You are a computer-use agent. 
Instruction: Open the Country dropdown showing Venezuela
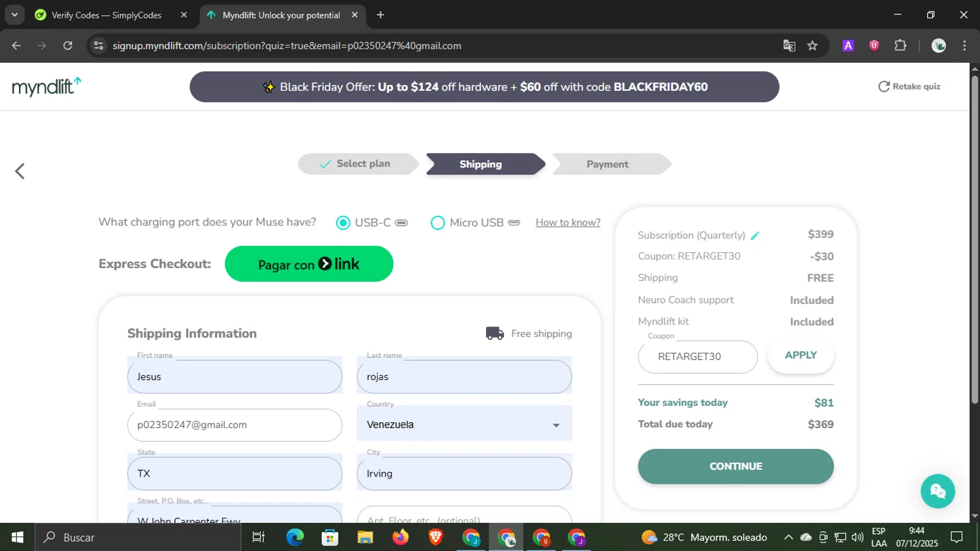(464, 425)
